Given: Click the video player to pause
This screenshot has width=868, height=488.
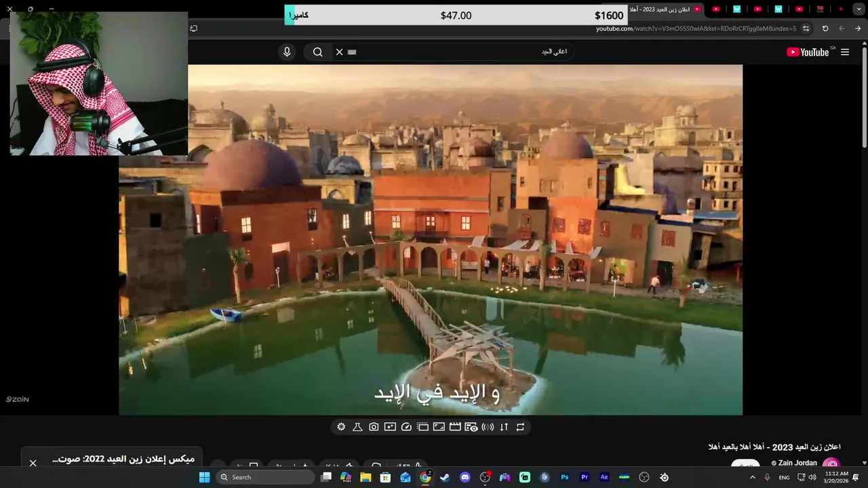Looking at the screenshot, I should click(431, 239).
